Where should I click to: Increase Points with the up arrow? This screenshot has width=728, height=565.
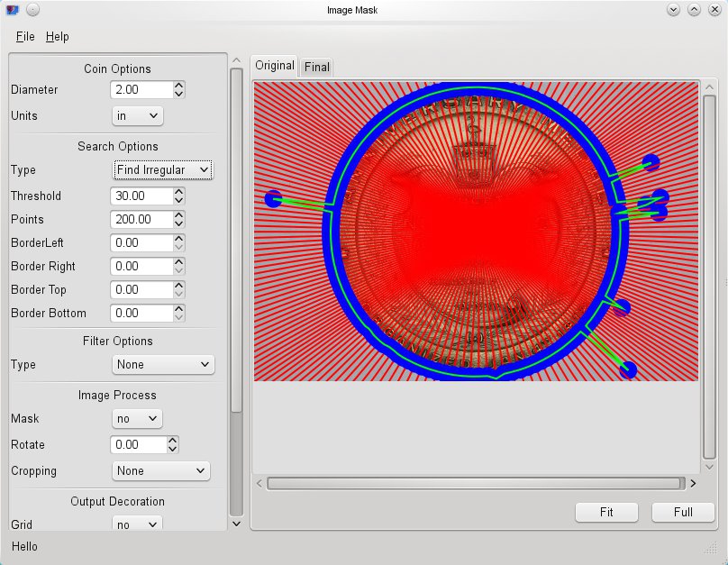[179, 215]
